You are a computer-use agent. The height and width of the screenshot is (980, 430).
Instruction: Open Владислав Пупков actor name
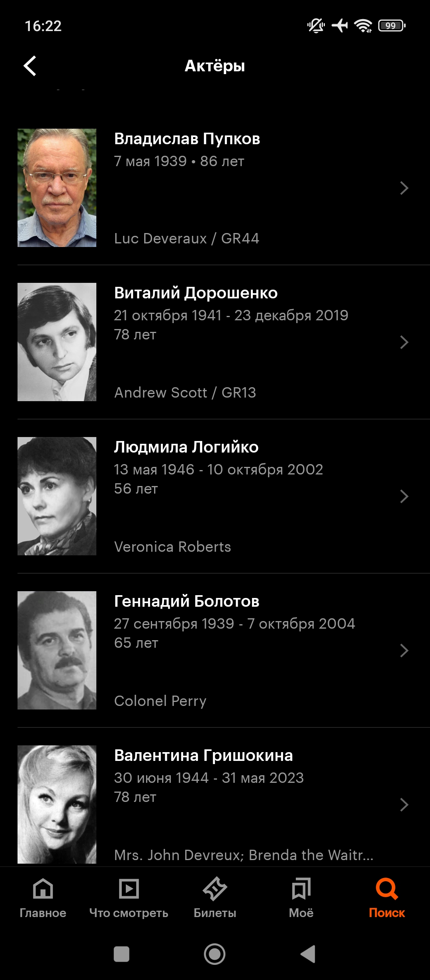click(x=187, y=139)
